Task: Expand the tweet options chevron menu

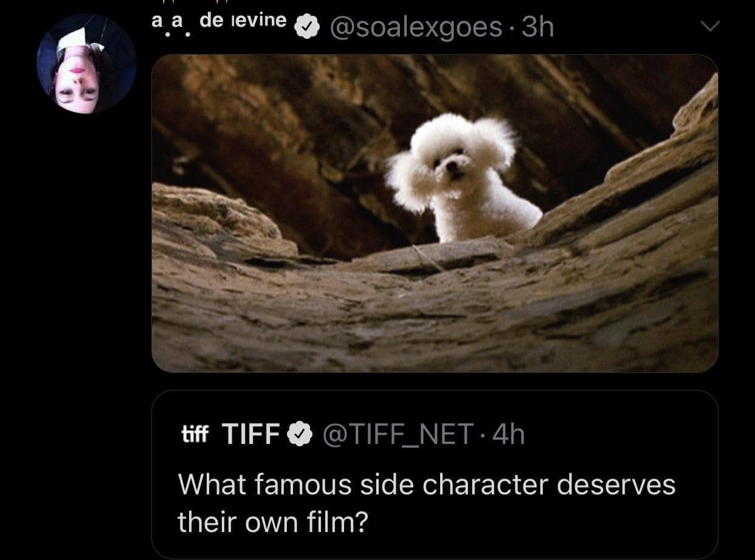Action: tap(709, 26)
